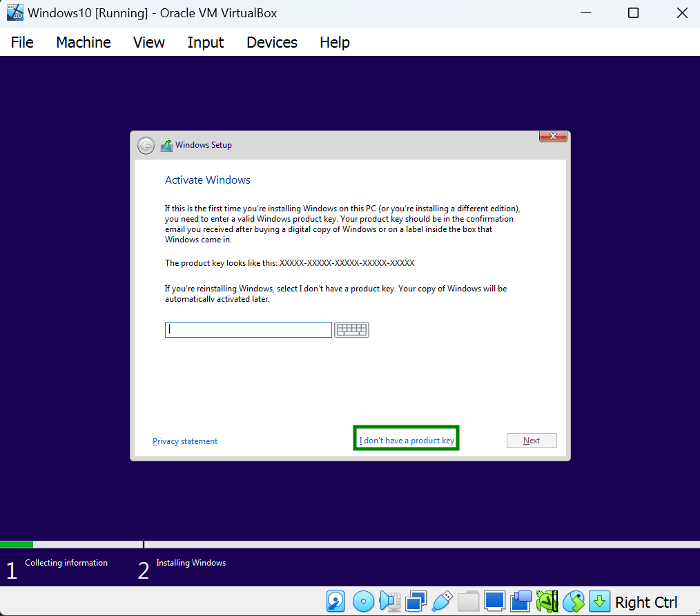Click the Right Ctrl host key label
Screen dimensions: 700x616
pos(646,602)
